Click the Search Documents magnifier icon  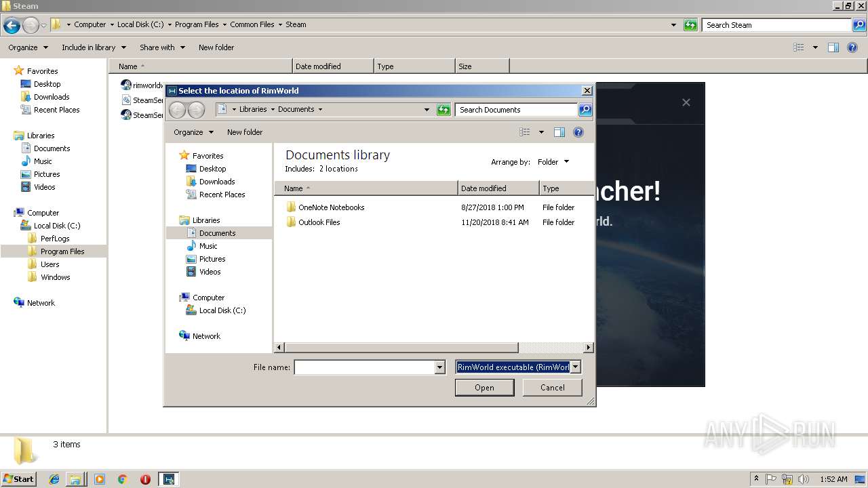(585, 110)
